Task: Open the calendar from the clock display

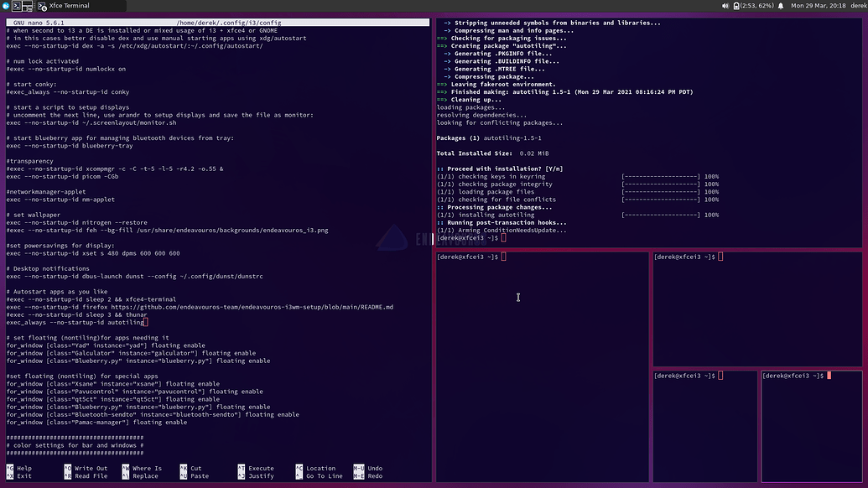Action: pos(818,5)
